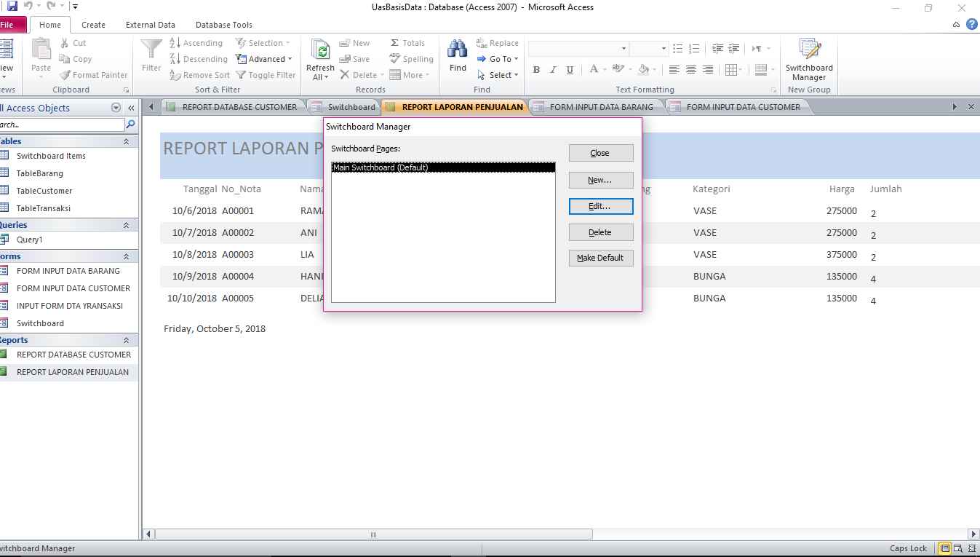Open the Go To dropdown in Find group
This screenshot has height=557, width=980.
tap(498, 58)
